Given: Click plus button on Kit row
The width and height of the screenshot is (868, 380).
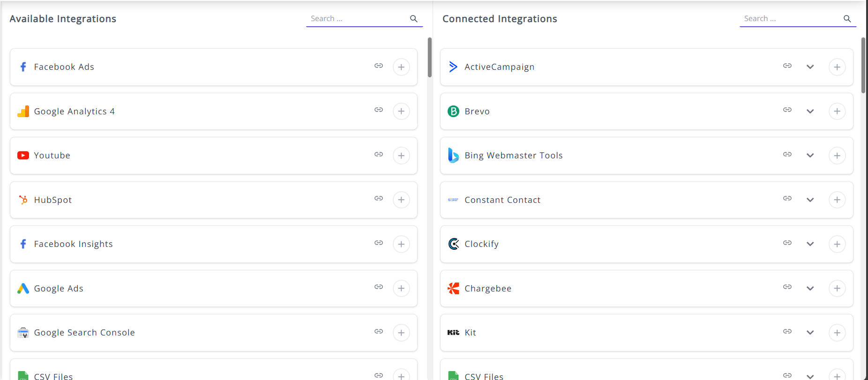Looking at the screenshot, I should coord(837,333).
